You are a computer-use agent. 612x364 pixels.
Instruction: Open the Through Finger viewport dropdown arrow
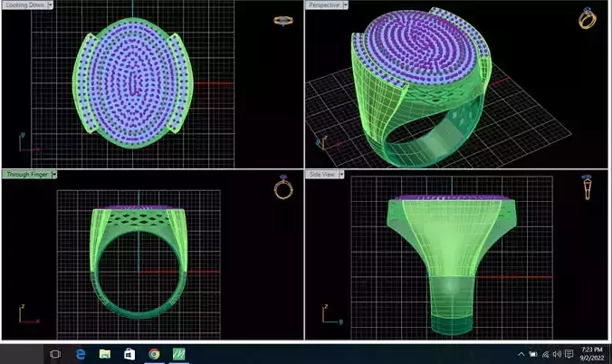coord(54,174)
